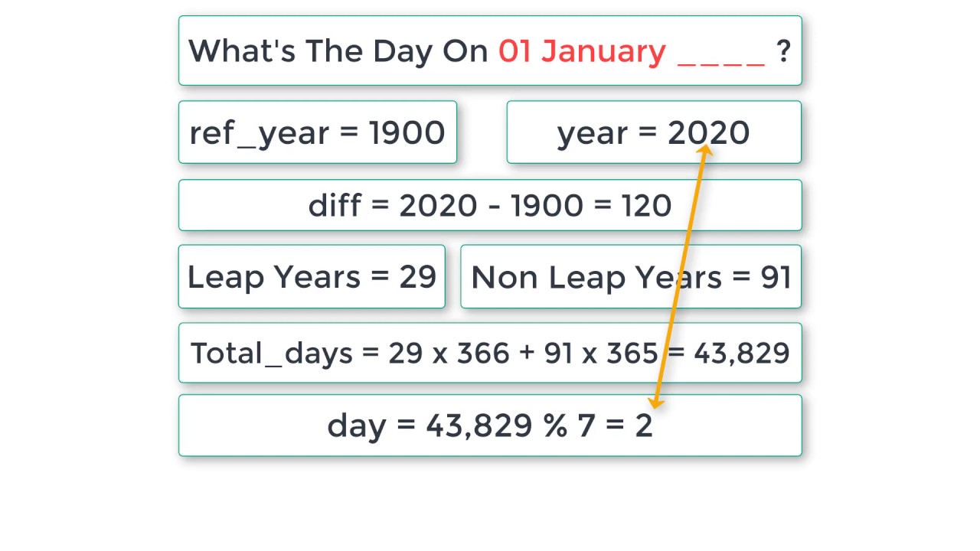Click the upper arrowhead pointing at 2020
Viewport: 980px width, 551px height.
(704, 151)
